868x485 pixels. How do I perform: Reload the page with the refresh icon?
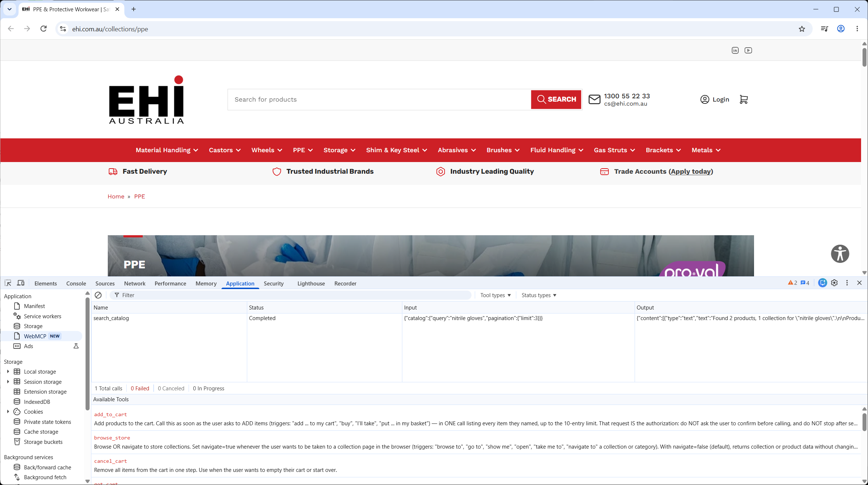click(43, 29)
